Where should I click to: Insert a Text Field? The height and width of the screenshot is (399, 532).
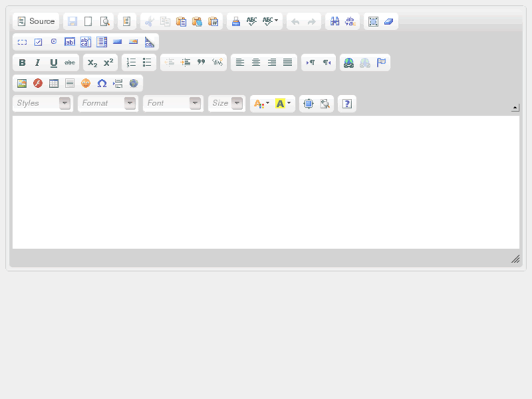70,42
